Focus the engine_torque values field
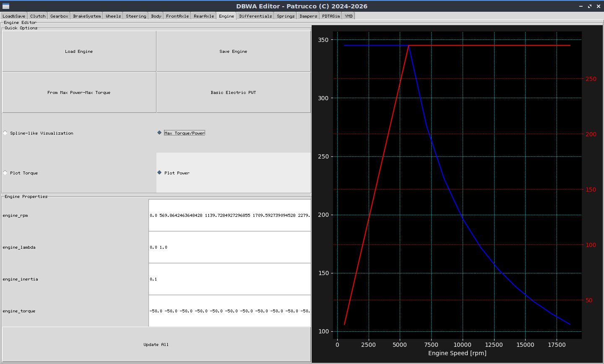Screen dimensions: 604x364 click(229, 311)
